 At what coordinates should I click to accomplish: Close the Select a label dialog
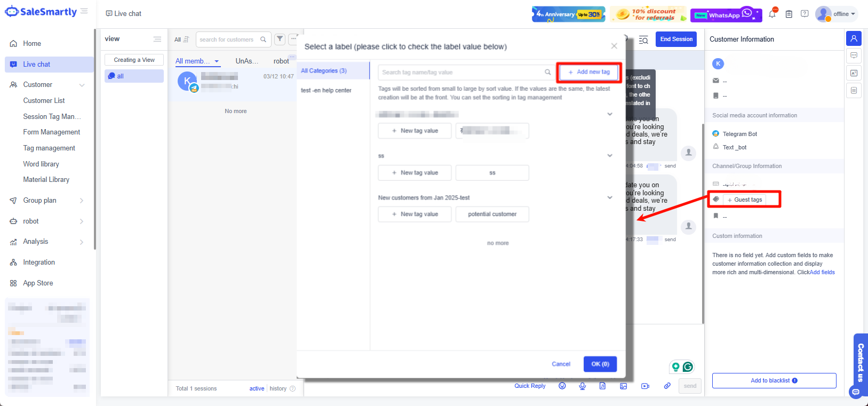pyautogui.click(x=614, y=46)
